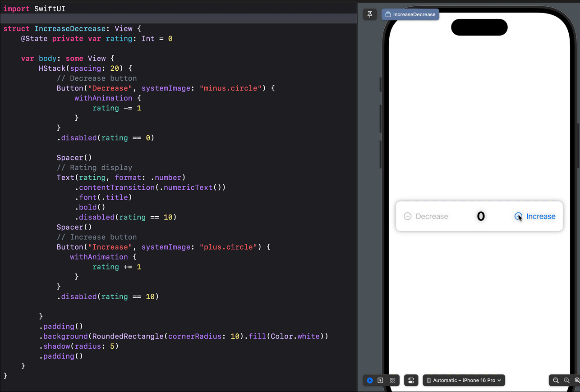Tap the disabled Decrease button in preview
This screenshot has width=580, height=392.
click(426, 216)
